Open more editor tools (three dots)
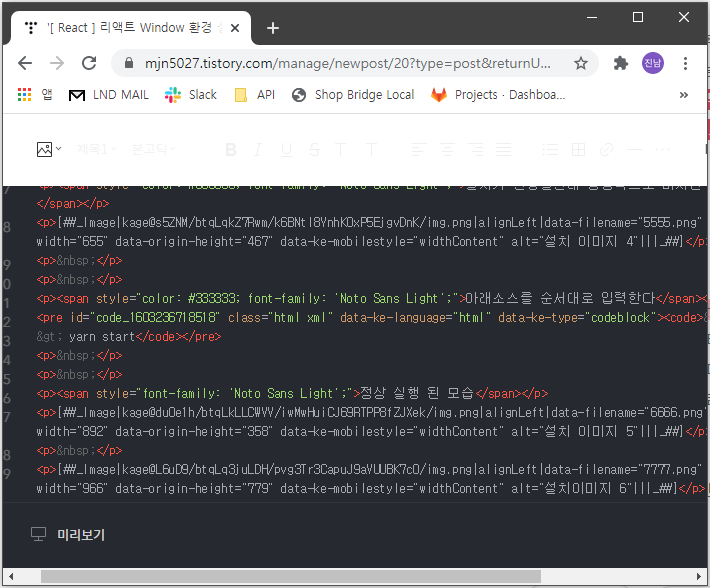Viewport: 710px width, 588px height. [x=662, y=149]
